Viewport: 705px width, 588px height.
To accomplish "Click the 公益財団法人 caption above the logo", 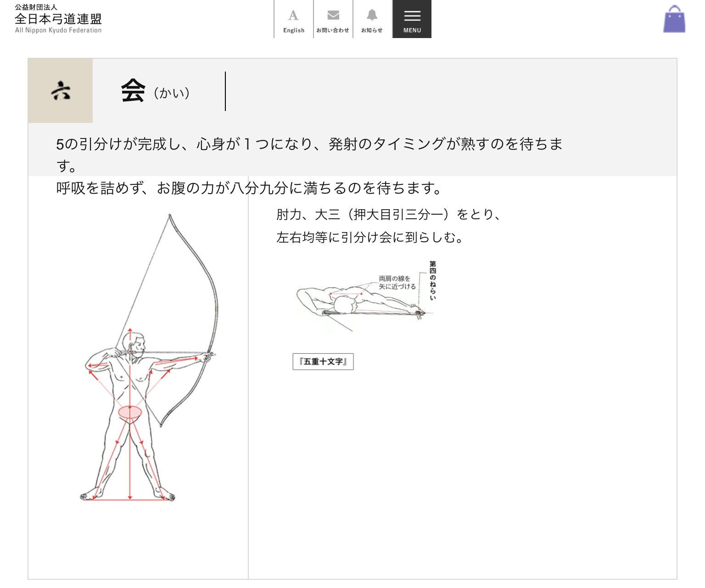I will pyautogui.click(x=36, y=7).
